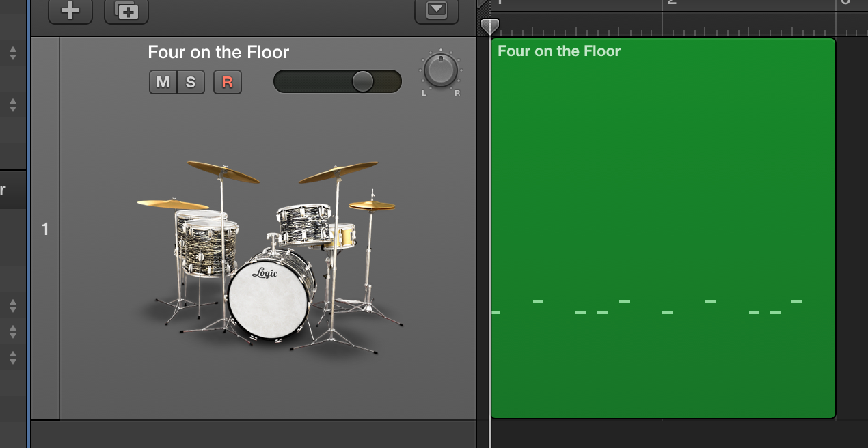Click the bottommost stepper arrows in left panel
Screen dimensions: 868x448
coord(12,357)
